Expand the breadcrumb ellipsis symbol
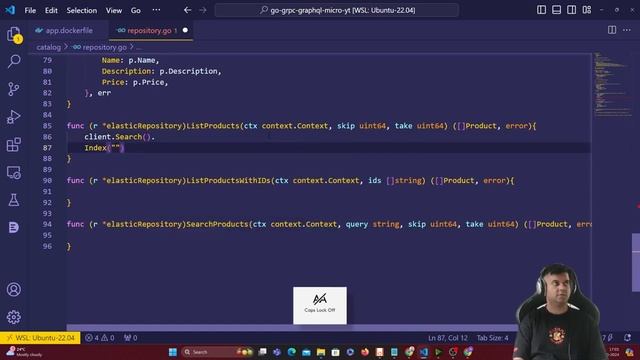The image size is (640, 360). click(x=139, y=48)
